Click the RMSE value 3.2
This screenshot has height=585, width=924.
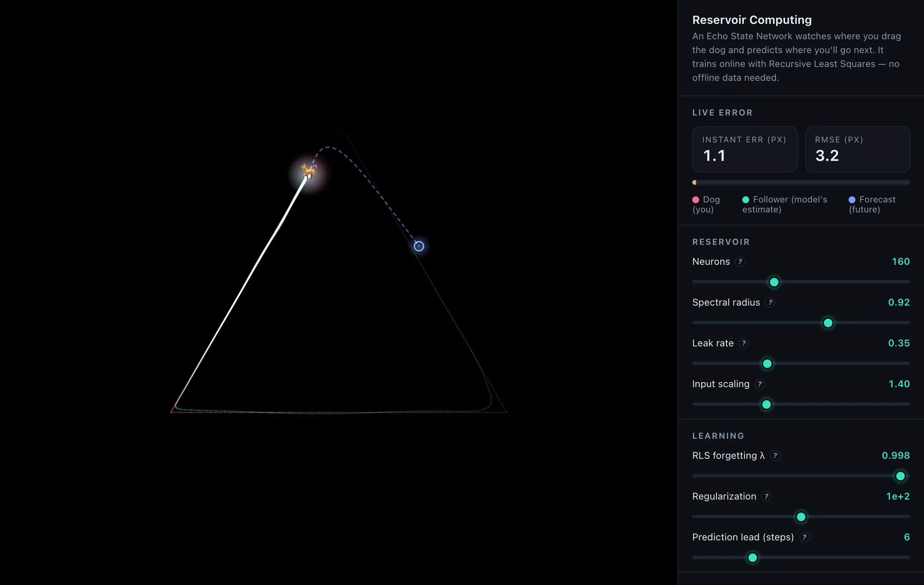(827, 156)
